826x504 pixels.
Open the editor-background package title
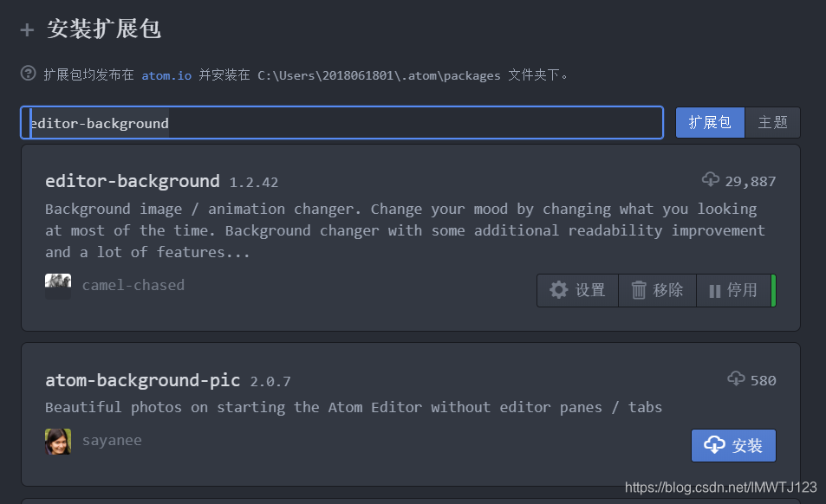click(133, 181)
